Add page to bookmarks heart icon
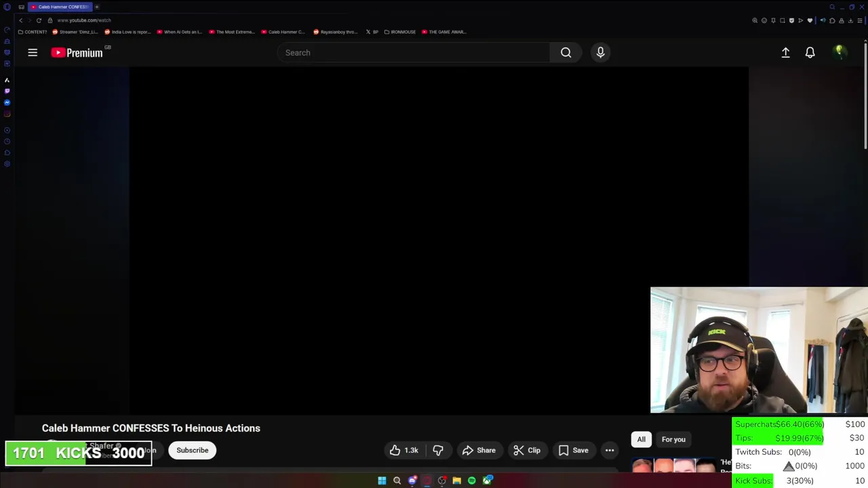Image resolution: width=868 pixels, height=488 pixels. click(x=810, y=20)
